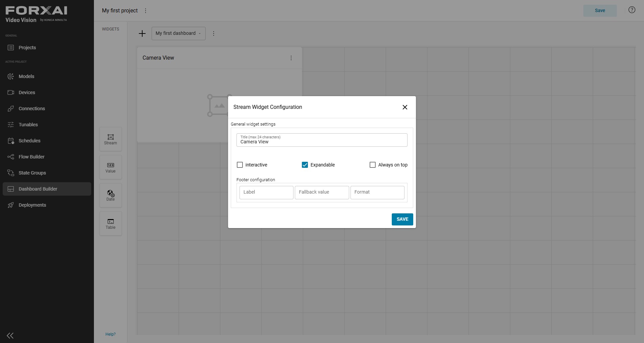Click the Fallback value field
Viewport: 644px width, 343px height.
pyautogui.click(x=322, y=193)
